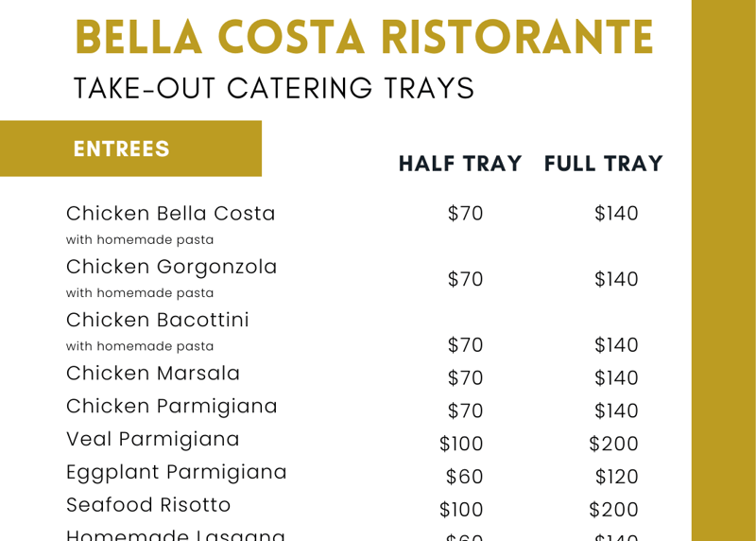The image size is (756, 541).
Task: Click the Chicken Parmigiana entree name
Action: coord(172,407)
